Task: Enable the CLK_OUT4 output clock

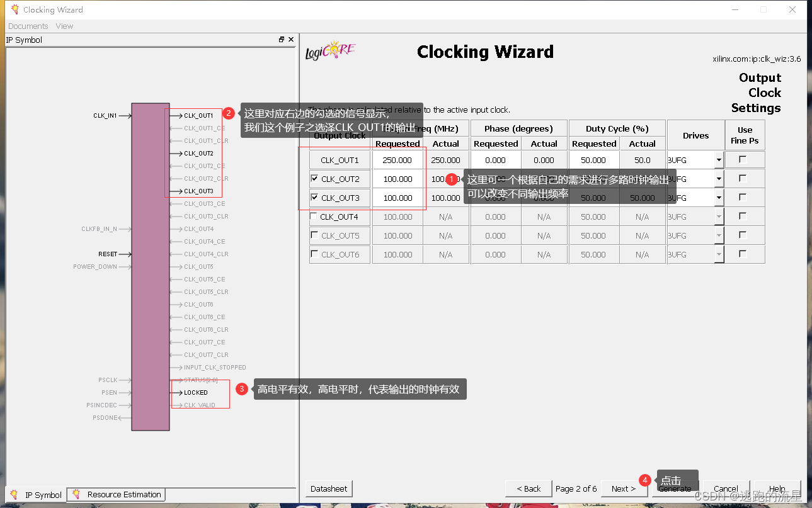Action: coord(314,217)
